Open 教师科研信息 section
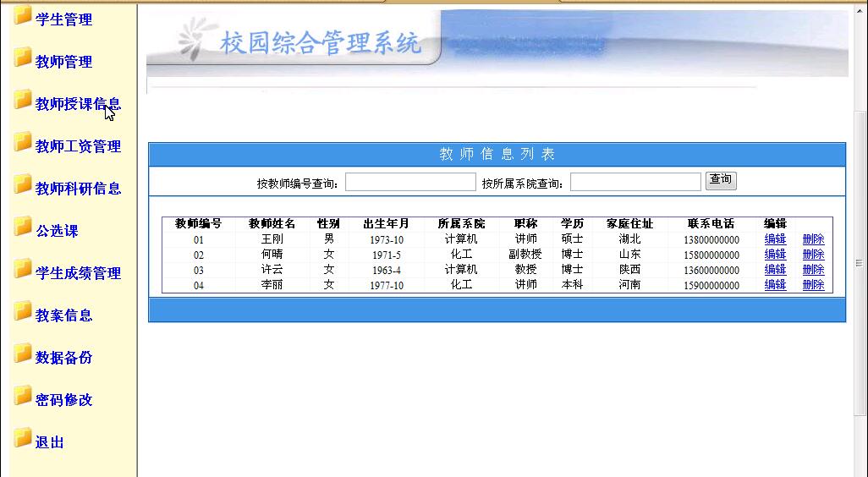This screenshot has height=477, width=868. [x=78, y=188]
